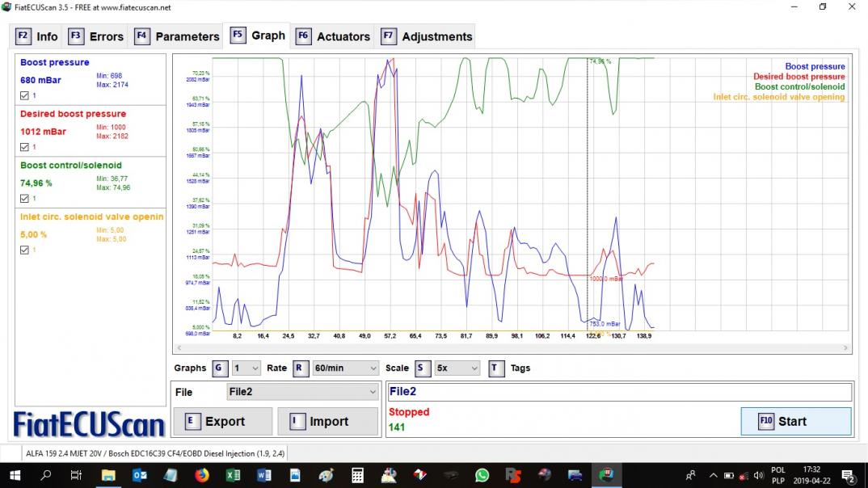Click the 1012 mBar desired boost value
This screenshot has width=868, height=488.
[x=43, y=132]
